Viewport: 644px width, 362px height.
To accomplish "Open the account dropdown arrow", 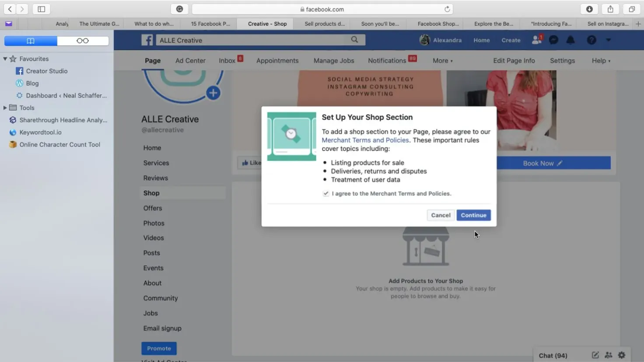I will point(608,40).
